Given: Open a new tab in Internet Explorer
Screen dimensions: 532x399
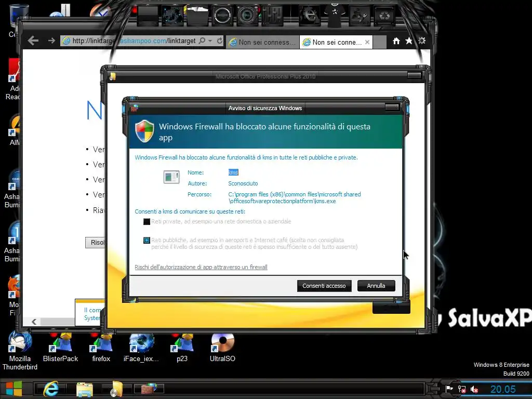Looking at the screenshot, I should 380,42.
